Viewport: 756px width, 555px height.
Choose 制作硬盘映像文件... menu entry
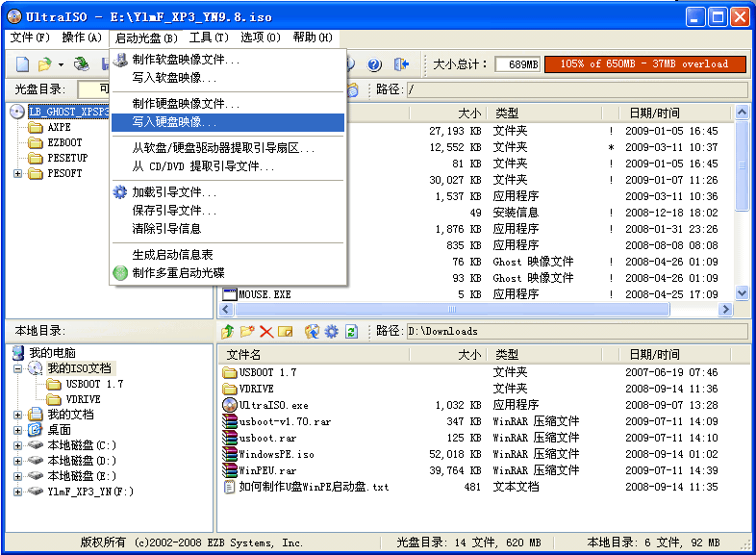coord(228,104)
